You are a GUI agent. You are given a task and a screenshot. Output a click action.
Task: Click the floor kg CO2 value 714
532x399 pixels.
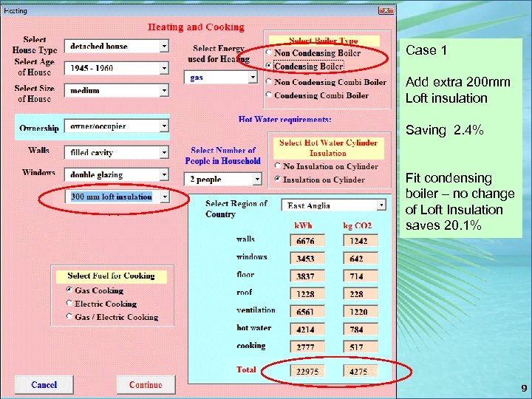361,276
